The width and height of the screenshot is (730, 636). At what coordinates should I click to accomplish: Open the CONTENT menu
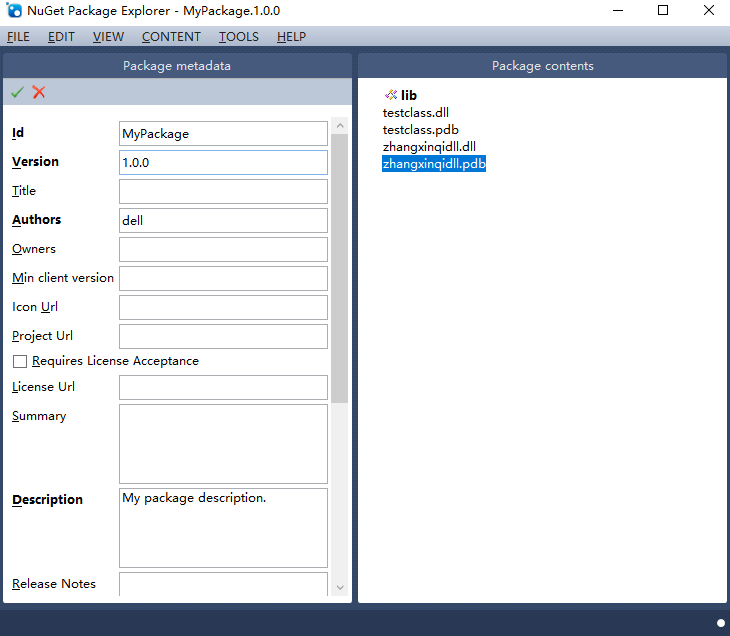pyautogui.click(x=171, y=37)
